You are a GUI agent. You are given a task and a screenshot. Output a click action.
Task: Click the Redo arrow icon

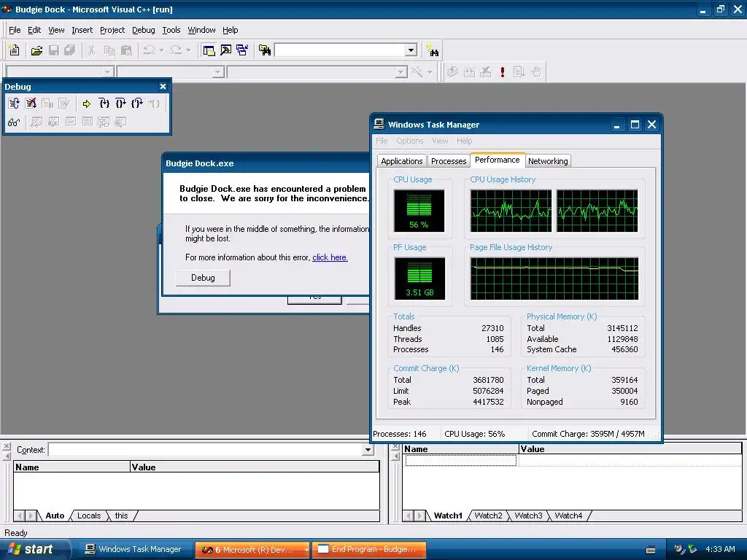point(176,50)
